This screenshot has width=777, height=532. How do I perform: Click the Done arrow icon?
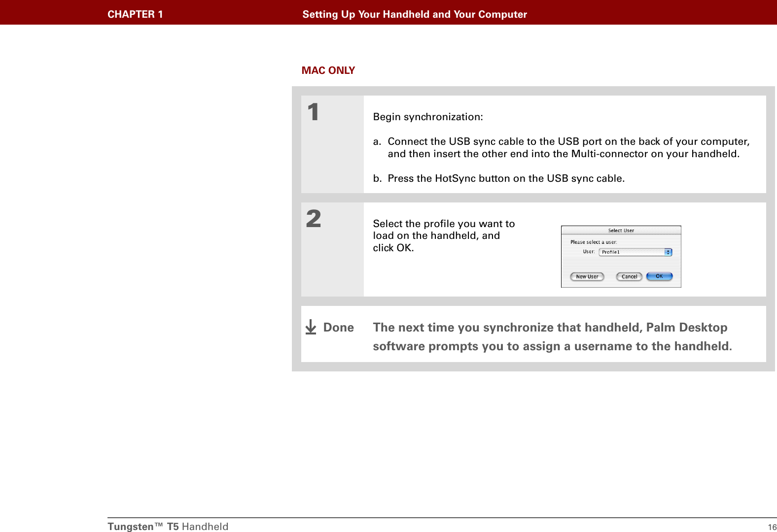(311, 327)
